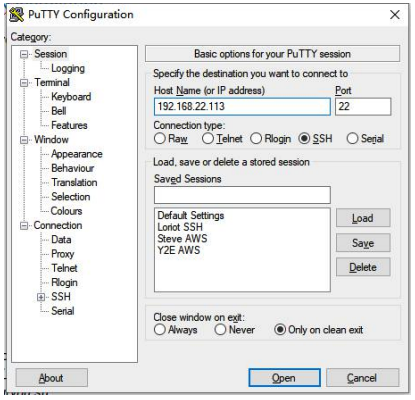The image size is (415, 400).
Task: Go to the Colours settings page
Action: (x=66, y=211)
